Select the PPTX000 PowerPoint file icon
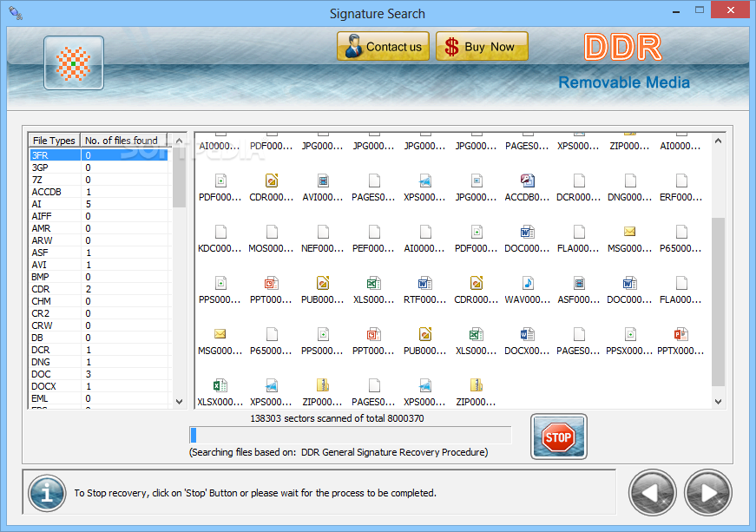The width and height of the screenshot is (756, 532). (x=681, y=334)
